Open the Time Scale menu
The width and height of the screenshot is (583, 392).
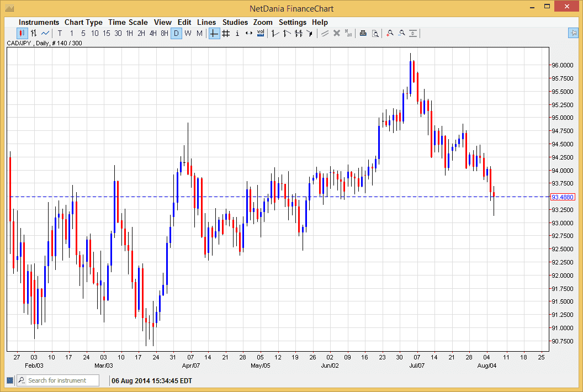pyautogui.click(x=128, y=22)
